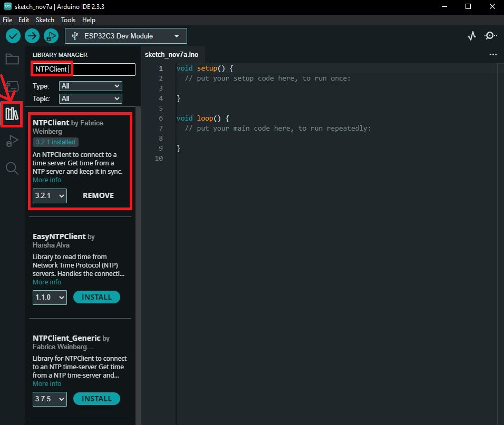
Task: Close the Arduino IDE window
Action: coord(492,6)
